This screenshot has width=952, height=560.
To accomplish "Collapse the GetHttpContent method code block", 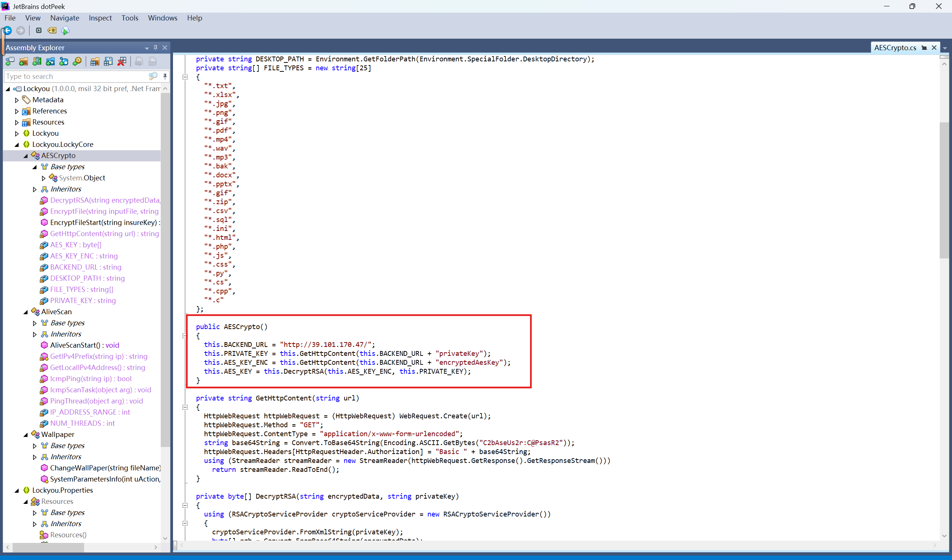I will coord(185,407).
